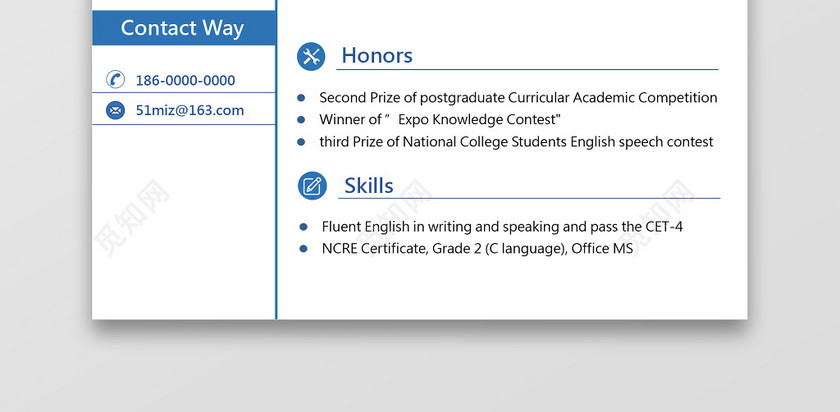Click the Second Prize postgraduate competition line
Image resolution: width=840 pixels, height=412 pixels.
[x=518, y=98]
